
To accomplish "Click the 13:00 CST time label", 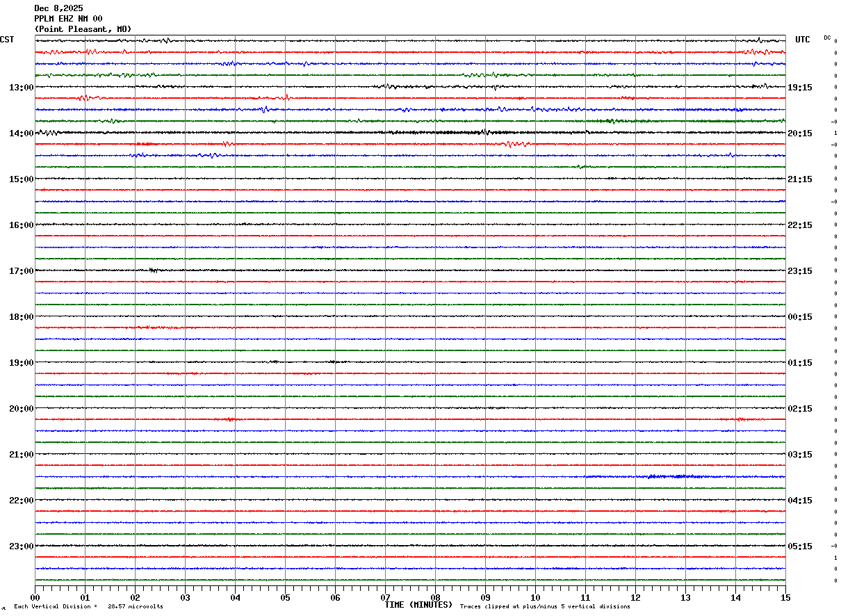I will pos(22,88).
